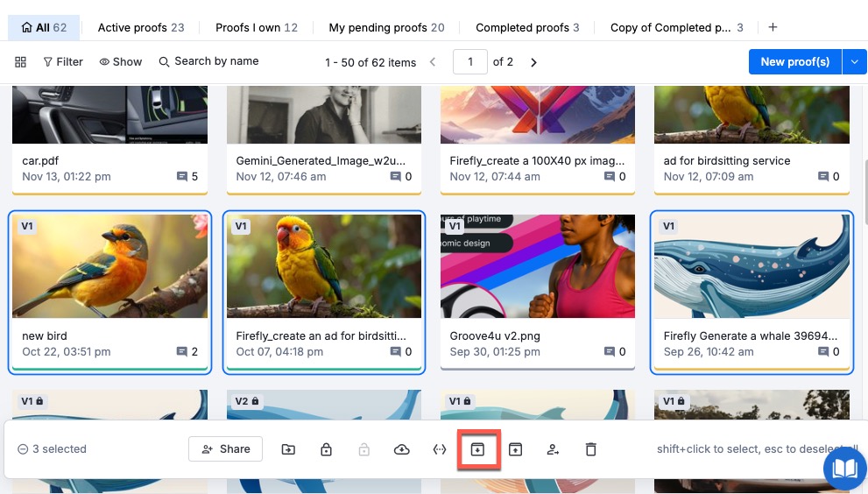Lock the selected proofs

pyautogui.click(x=326, y=449)
